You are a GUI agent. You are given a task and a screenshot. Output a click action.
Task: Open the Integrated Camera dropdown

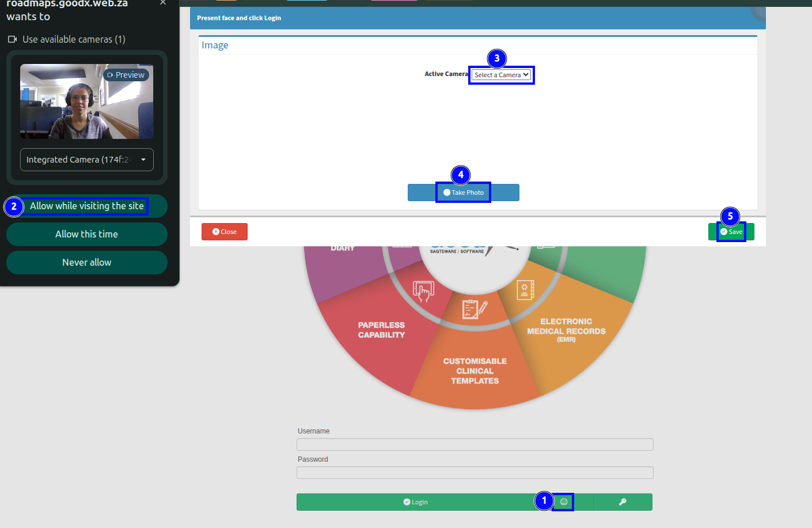tap(87, 160)
